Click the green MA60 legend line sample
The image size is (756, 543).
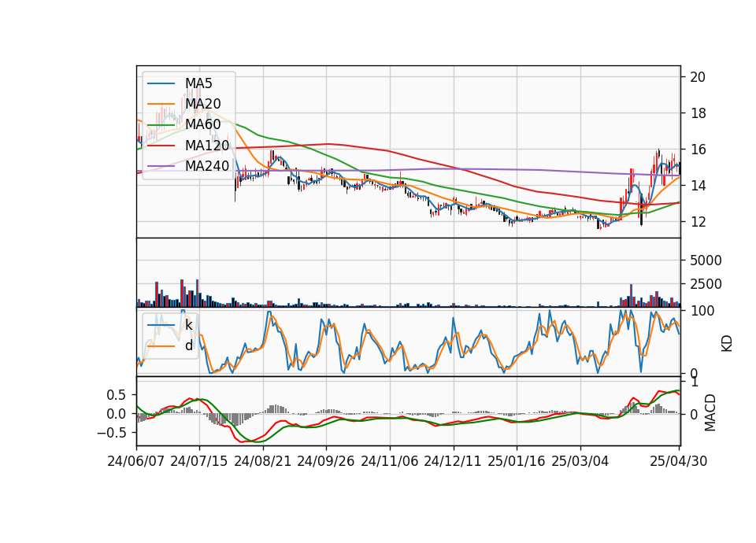(161, 125)
